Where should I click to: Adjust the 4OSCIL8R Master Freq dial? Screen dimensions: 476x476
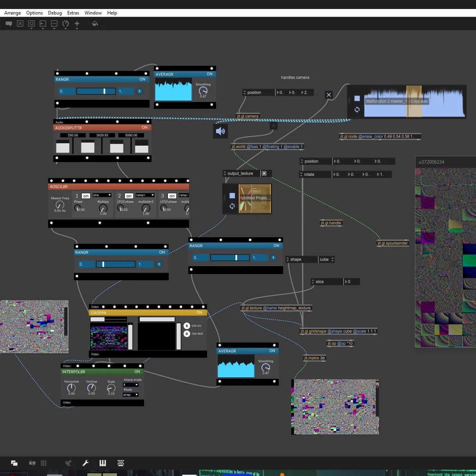60,205
